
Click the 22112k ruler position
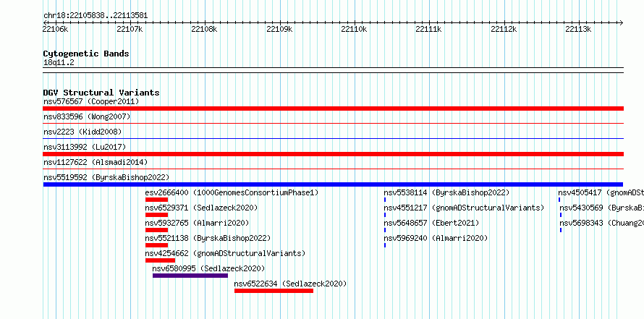pyautogui.click(x=504, y=29)
